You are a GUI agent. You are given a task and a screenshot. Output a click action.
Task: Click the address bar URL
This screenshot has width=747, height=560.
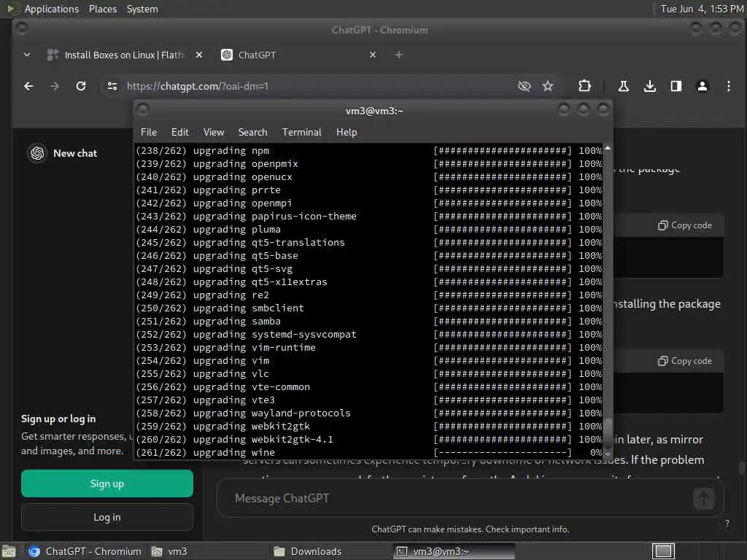click(197, 86)
